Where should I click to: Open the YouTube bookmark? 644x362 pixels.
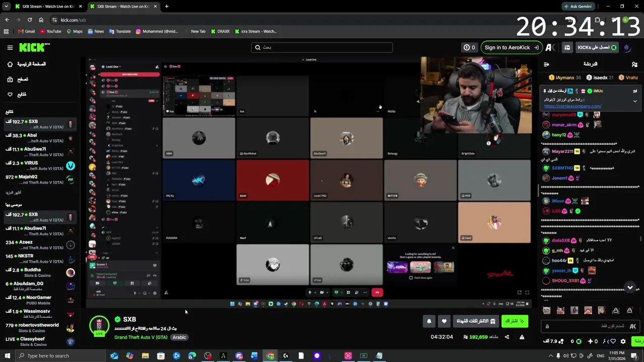50,31
